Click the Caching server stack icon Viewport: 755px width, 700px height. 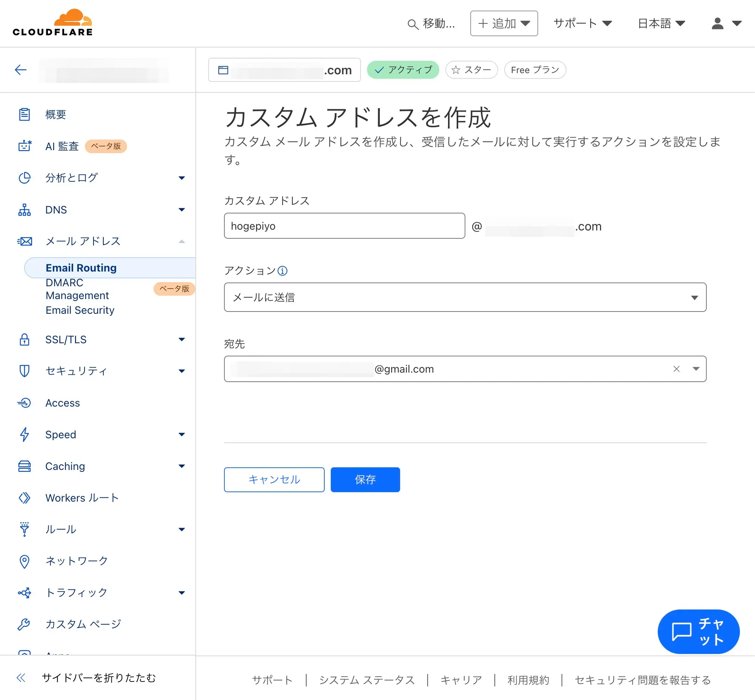pos(25,466)
